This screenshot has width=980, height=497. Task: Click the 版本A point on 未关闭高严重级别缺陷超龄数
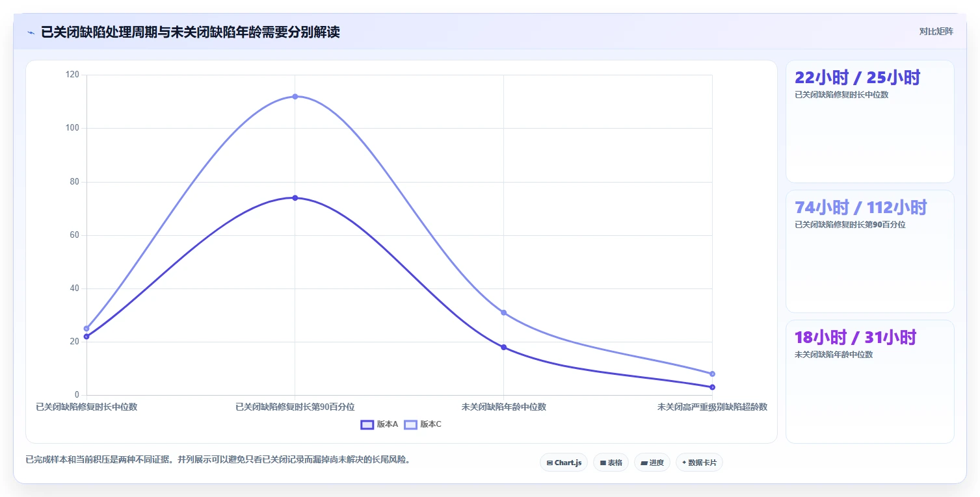pos(712,387)
